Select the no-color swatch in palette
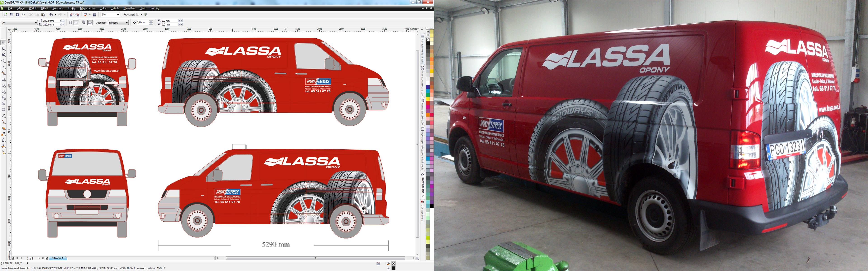The image size is (868, 271). (x=428, y=39)
